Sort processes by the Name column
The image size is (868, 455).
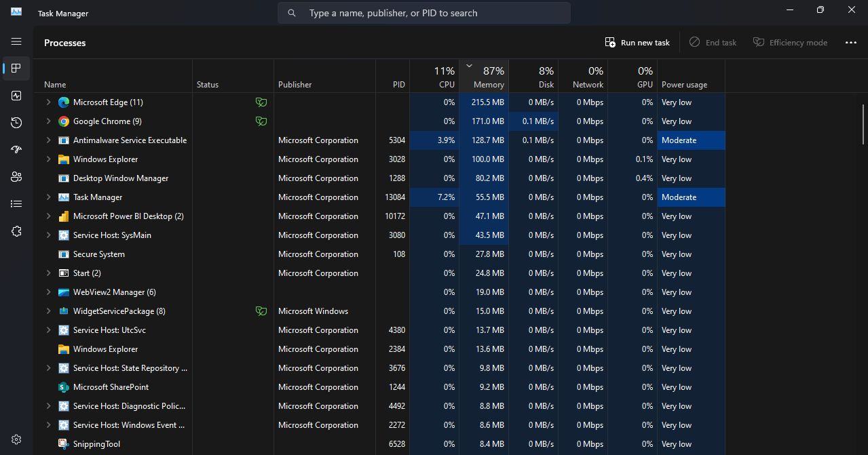tap(113, 76)
